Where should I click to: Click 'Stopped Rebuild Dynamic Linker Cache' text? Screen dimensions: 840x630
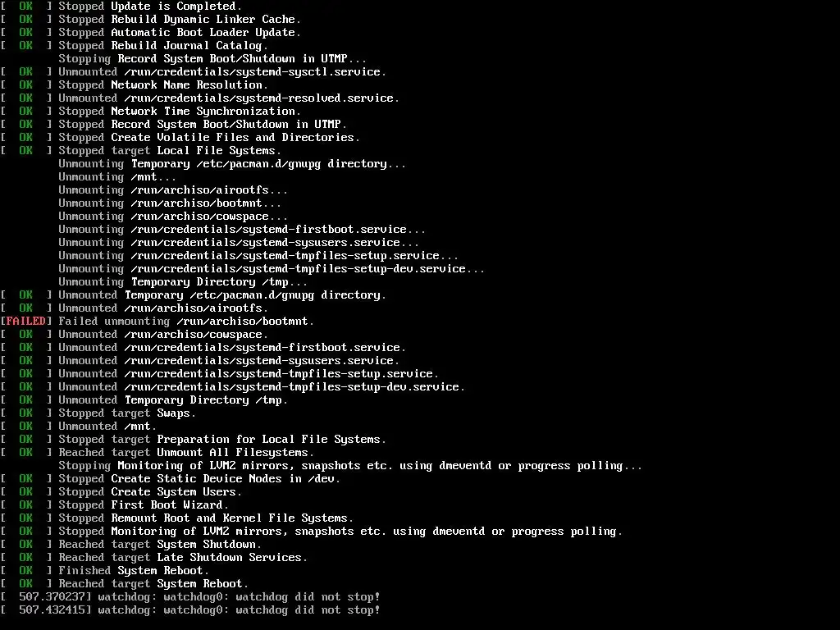(180, 20)
